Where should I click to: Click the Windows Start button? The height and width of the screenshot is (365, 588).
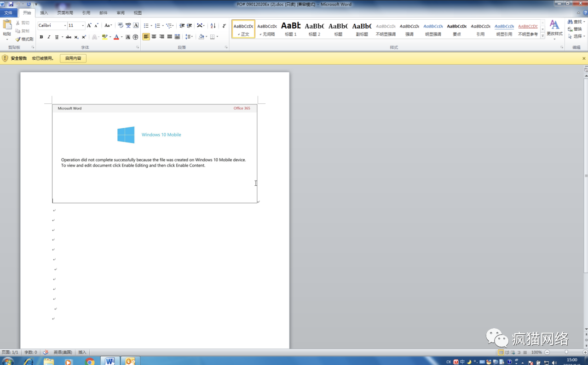coord(8,361)
